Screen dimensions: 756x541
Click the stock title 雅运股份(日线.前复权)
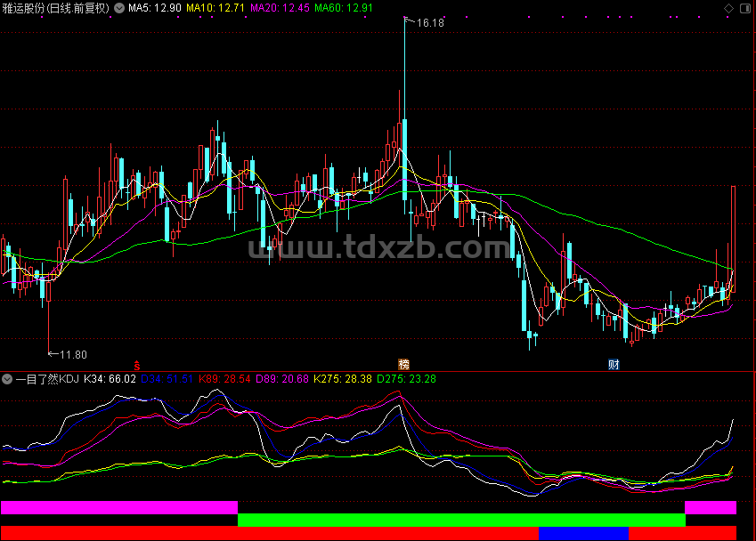(x=56, y=8)
